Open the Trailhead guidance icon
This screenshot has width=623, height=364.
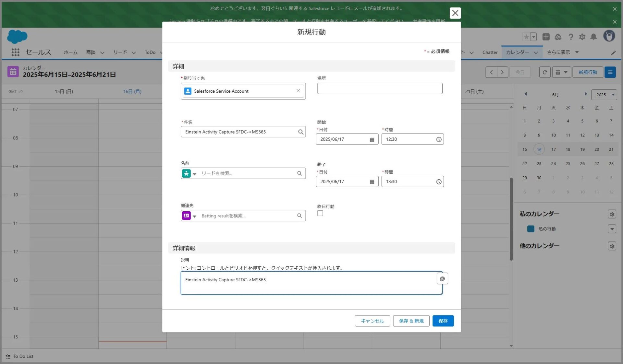click(x=558, y=37)
